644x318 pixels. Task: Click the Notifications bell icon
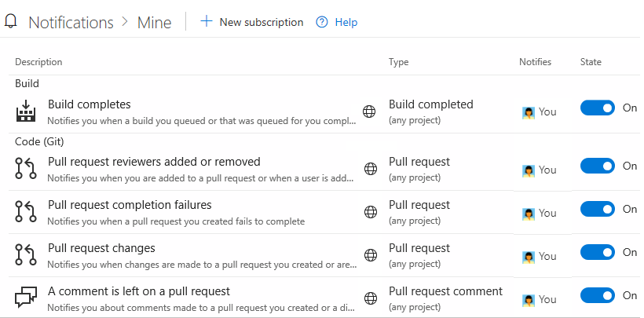point(11,21)
